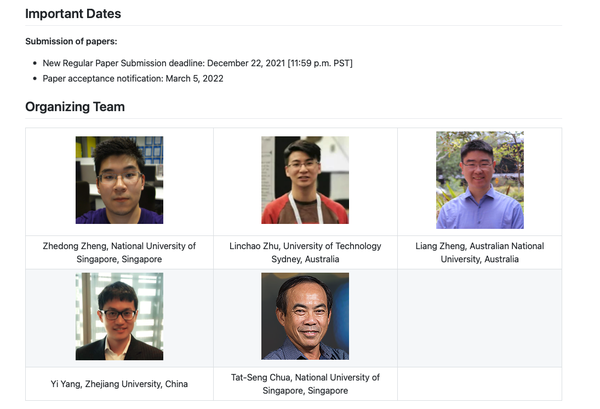Viewport: 600px width, 409px height.
Task: Click the Tat-Seng Chua, National University caption
Action: coord(305,383)
